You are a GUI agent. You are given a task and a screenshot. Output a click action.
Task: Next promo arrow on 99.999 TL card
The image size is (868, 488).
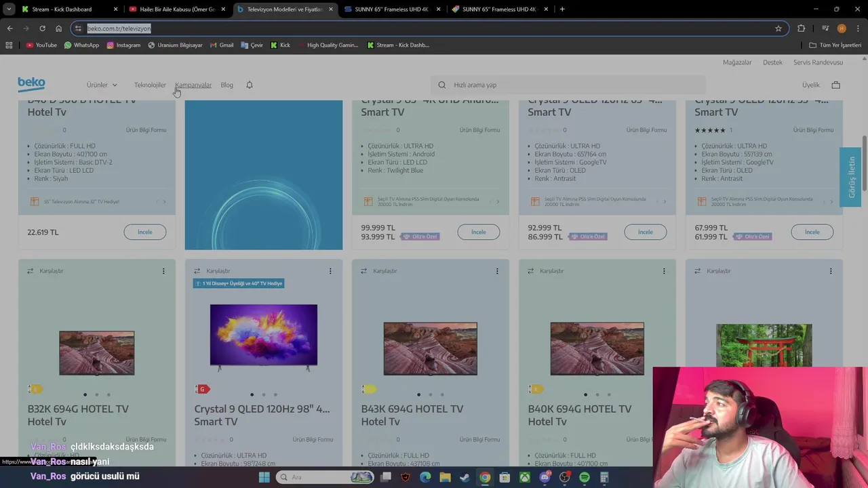(498, 201)
